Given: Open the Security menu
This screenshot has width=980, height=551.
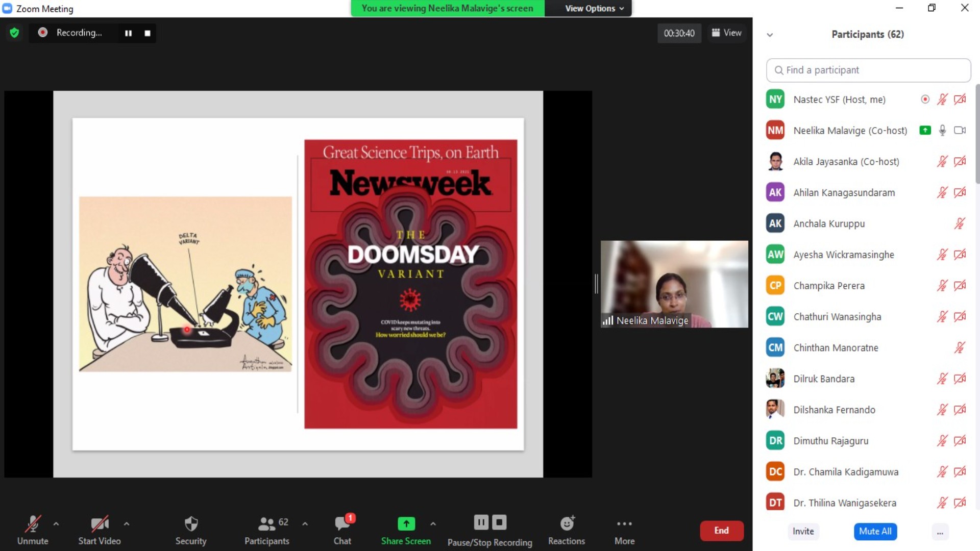Looking at the screenshot, I should 191,531.
